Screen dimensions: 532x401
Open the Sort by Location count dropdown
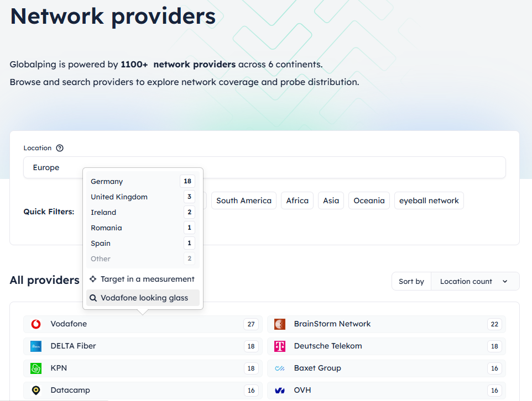[475, 281]
